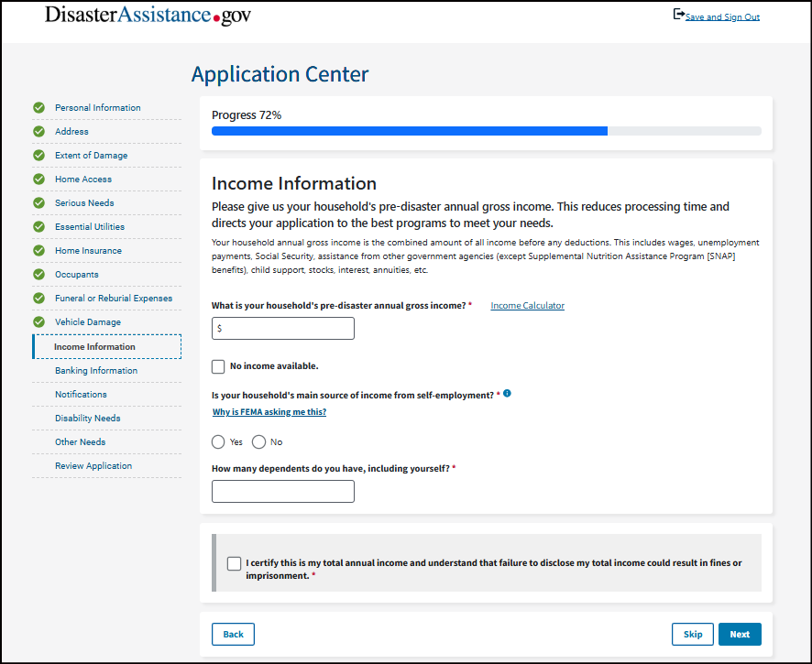The width and height of the screenshot is (812, 664).
Task: Click the checkmark icon beside Serious Needs
Action: coord(38,202)
